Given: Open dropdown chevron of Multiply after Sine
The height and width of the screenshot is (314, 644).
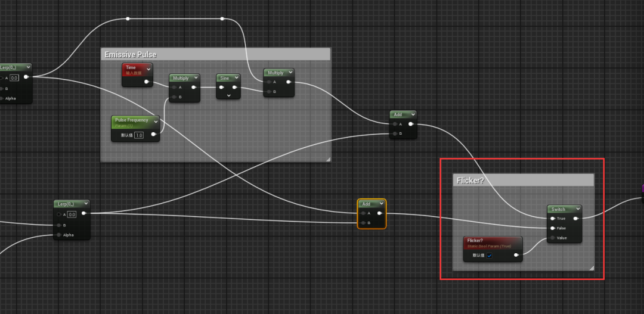Looking at the screenshot, I should (290, 72).
